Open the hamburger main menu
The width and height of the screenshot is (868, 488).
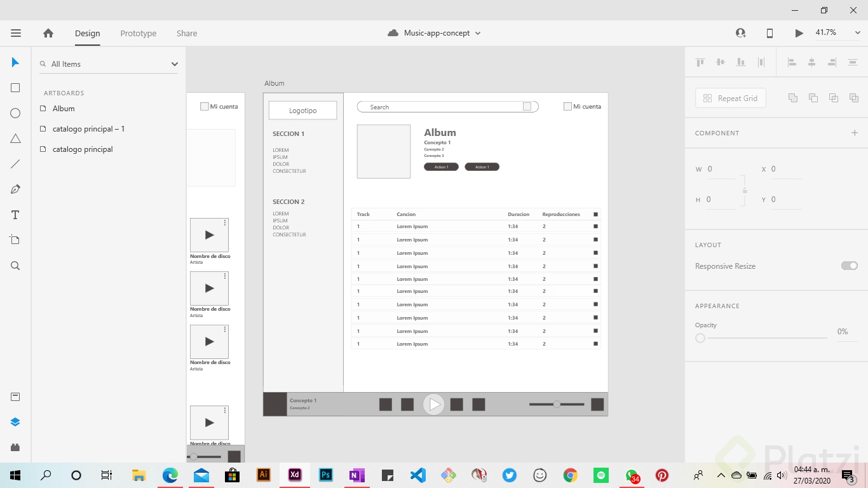coord(16,33)
